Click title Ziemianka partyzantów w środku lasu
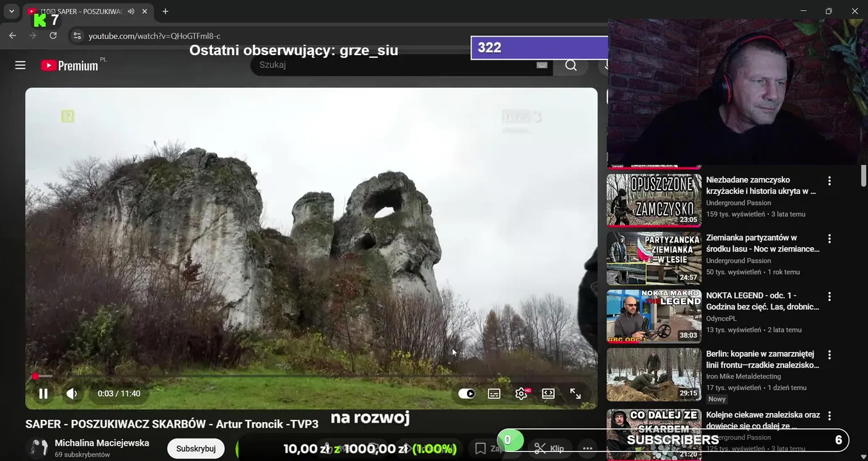The height and width of the screenshot is (461, 868). (763, 243)
